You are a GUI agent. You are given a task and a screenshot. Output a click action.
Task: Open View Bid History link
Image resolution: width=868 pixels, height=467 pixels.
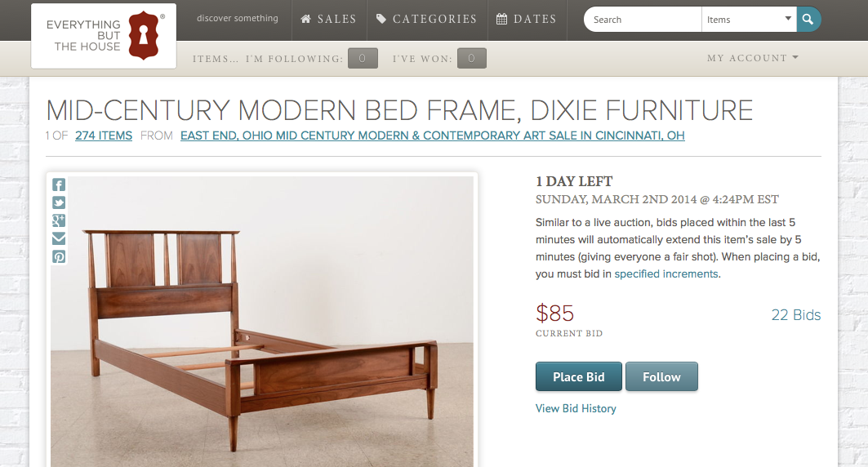click(x=576, y=408)
